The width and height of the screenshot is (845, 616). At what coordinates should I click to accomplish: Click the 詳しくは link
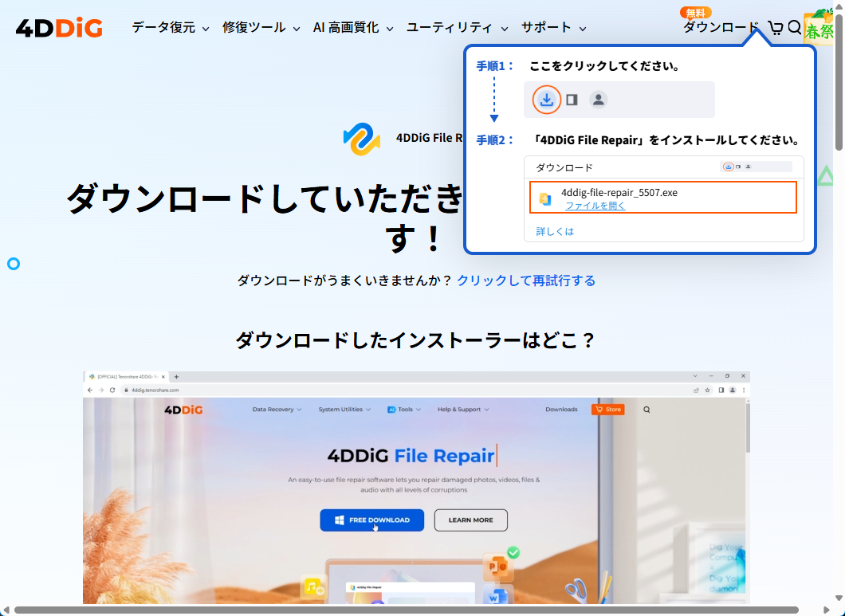click(555, 231)
